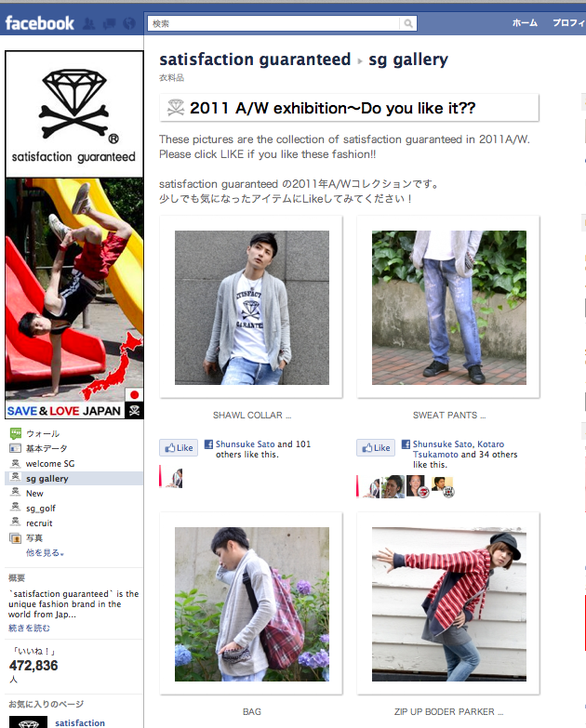Like the SHAWL COLLAR item
This screenshot has height=728, width=586.
179,447
